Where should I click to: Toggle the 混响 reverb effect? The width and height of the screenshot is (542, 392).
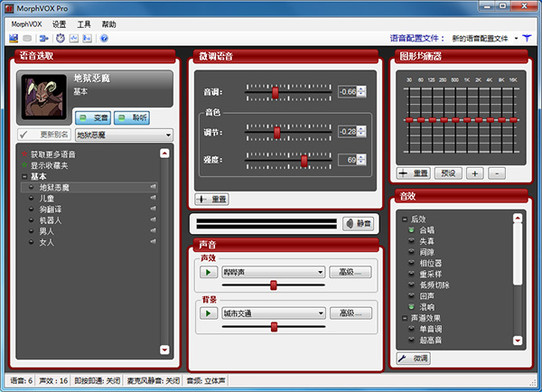click(411, 306)
